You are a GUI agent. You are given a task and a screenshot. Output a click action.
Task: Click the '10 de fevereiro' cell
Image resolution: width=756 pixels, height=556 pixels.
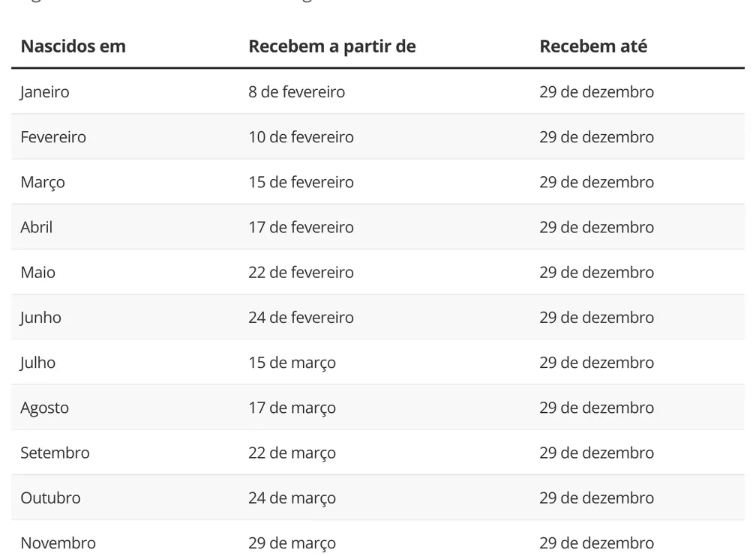tap(301, 137)
